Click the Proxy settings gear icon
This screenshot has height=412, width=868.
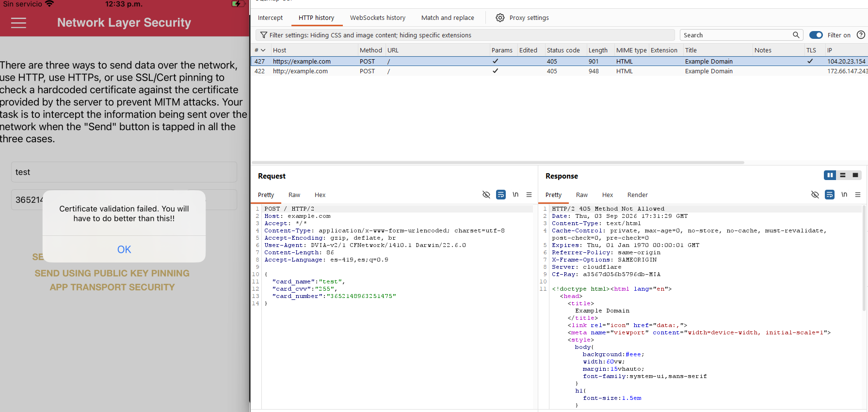tap(500, 18)
